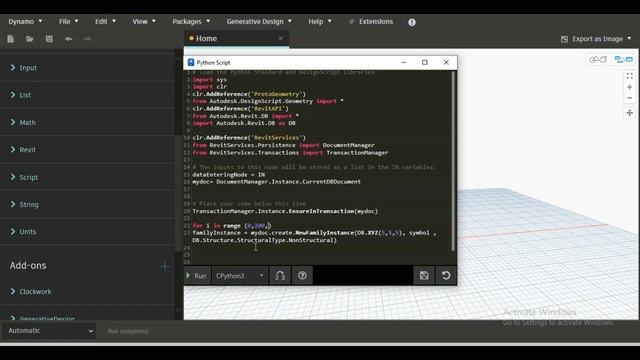Run the Python script

pyautogui.click(x=197, y=276)
